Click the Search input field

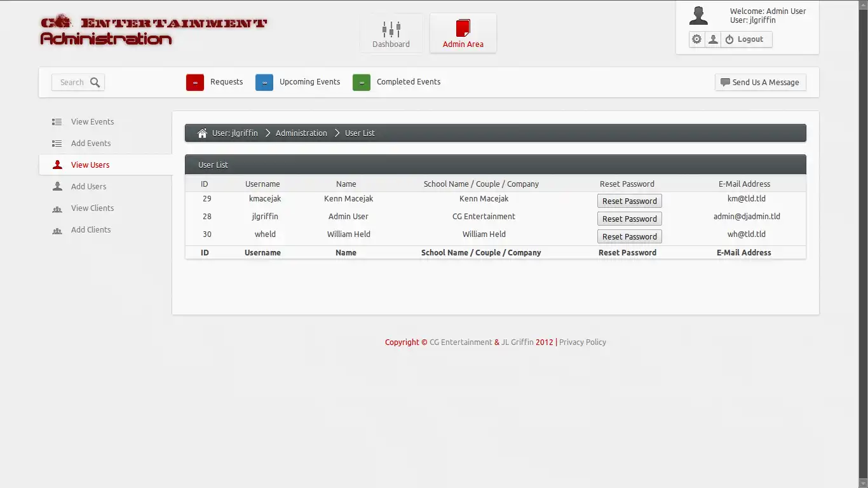pos(71,83)
